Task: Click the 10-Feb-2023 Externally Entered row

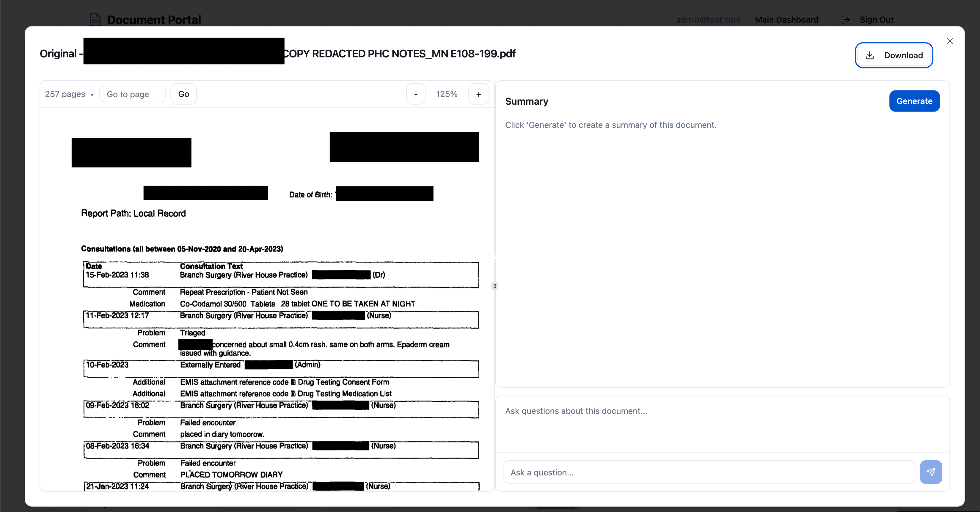Action: point(281,369)
